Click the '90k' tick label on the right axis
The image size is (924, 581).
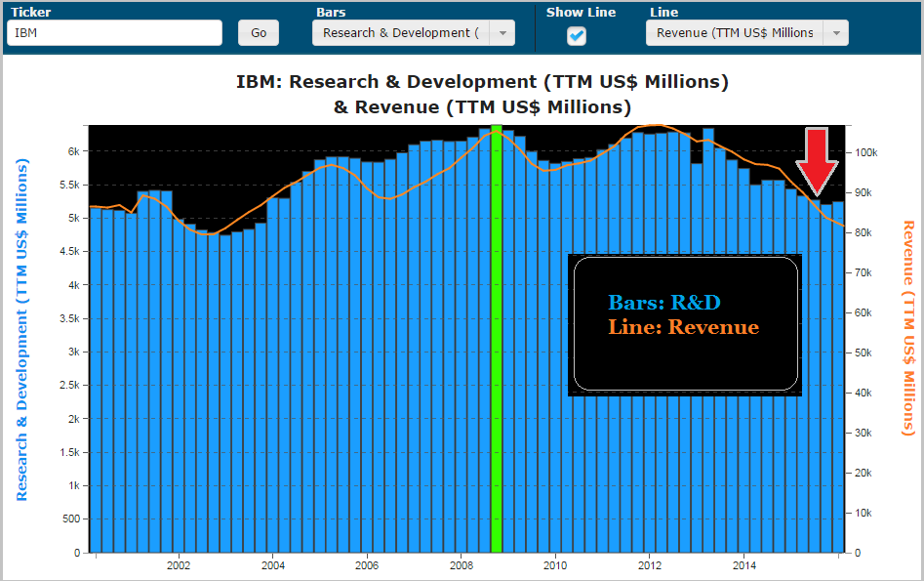pyautogui.click(x=864, y=193)
